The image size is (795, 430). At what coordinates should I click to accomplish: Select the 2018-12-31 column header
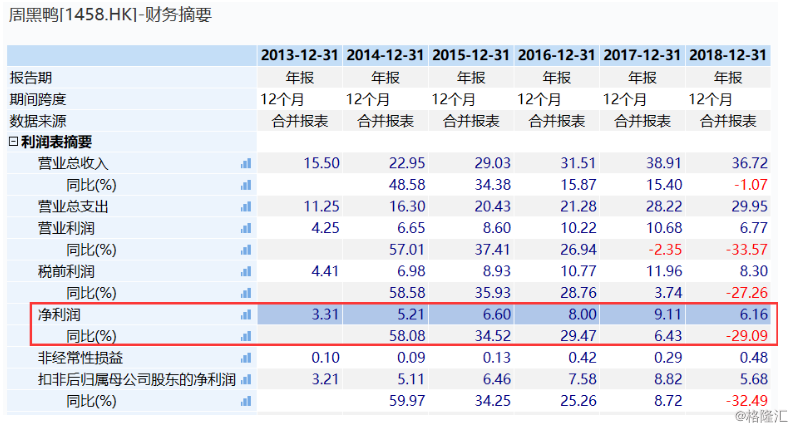pyautogui.click(x=728, y=55)
